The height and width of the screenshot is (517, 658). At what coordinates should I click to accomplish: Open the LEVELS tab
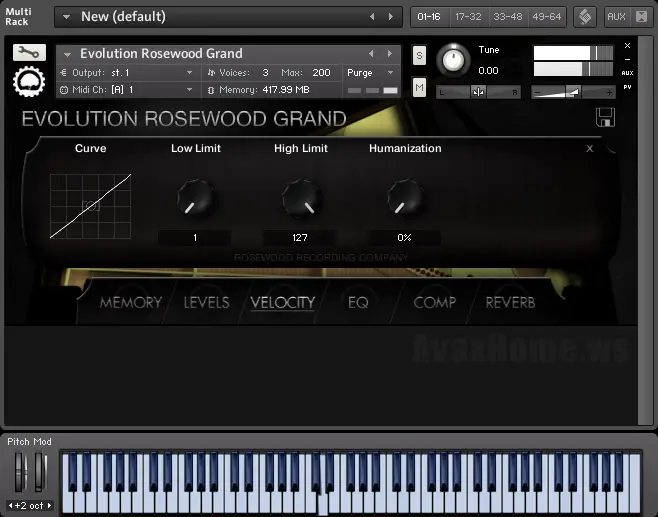coord(206,302)
